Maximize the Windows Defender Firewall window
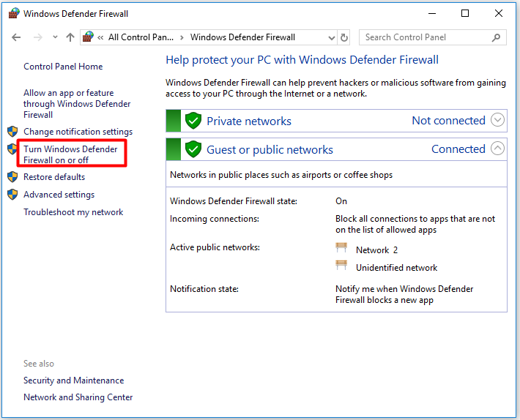The image size is (520, 420). pos(465,13)
